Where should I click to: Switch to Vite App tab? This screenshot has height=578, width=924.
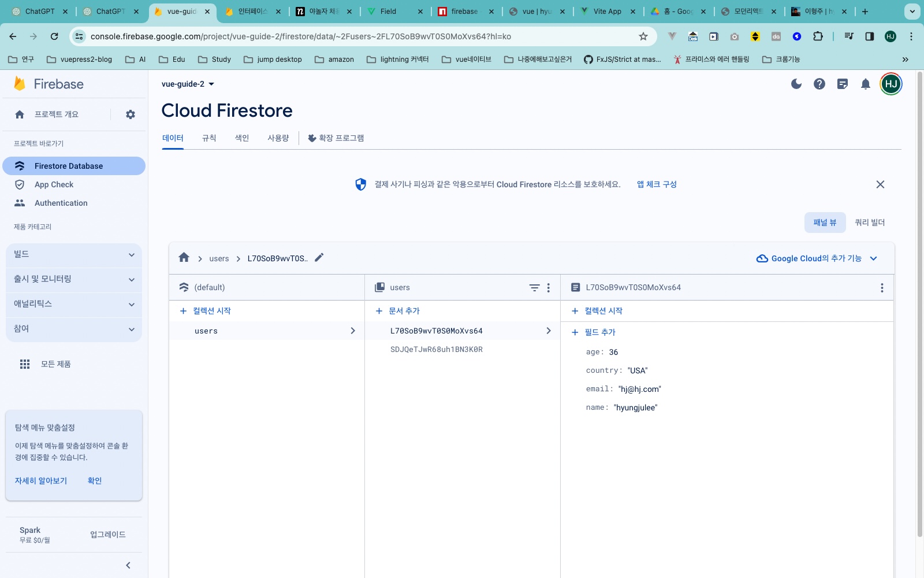click(608, 12)
